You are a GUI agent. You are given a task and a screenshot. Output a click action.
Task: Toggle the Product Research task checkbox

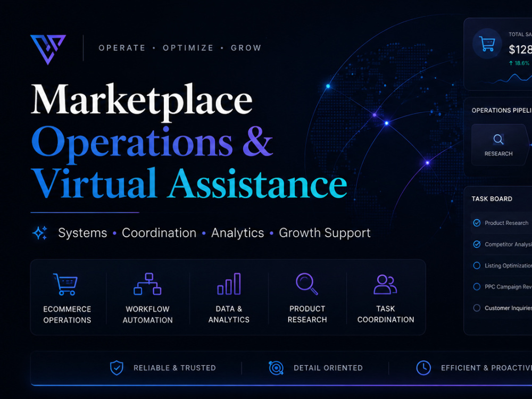477,223
